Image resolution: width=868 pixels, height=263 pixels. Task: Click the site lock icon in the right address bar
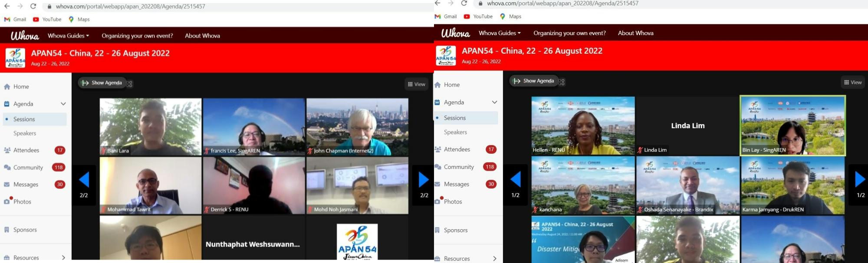480,3
